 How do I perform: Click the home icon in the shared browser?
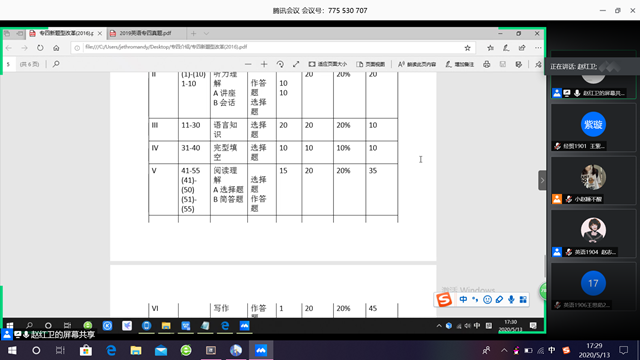click(x=56, y=48)
